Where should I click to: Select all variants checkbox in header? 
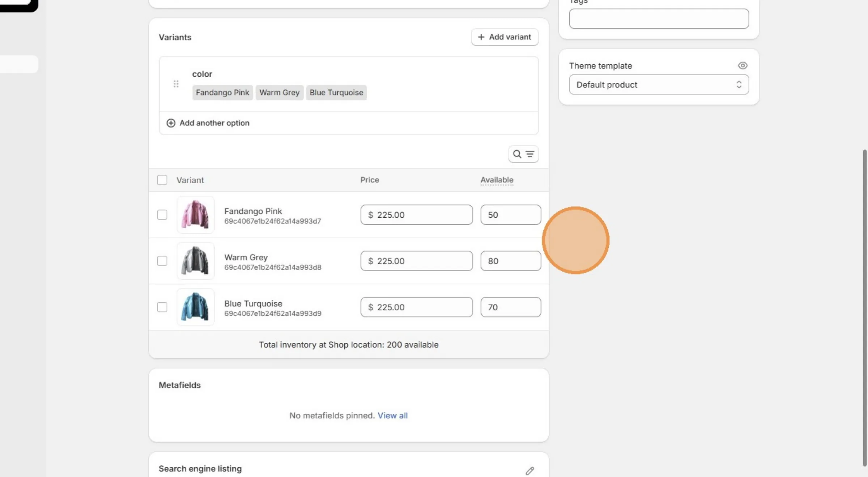point(162,180)
